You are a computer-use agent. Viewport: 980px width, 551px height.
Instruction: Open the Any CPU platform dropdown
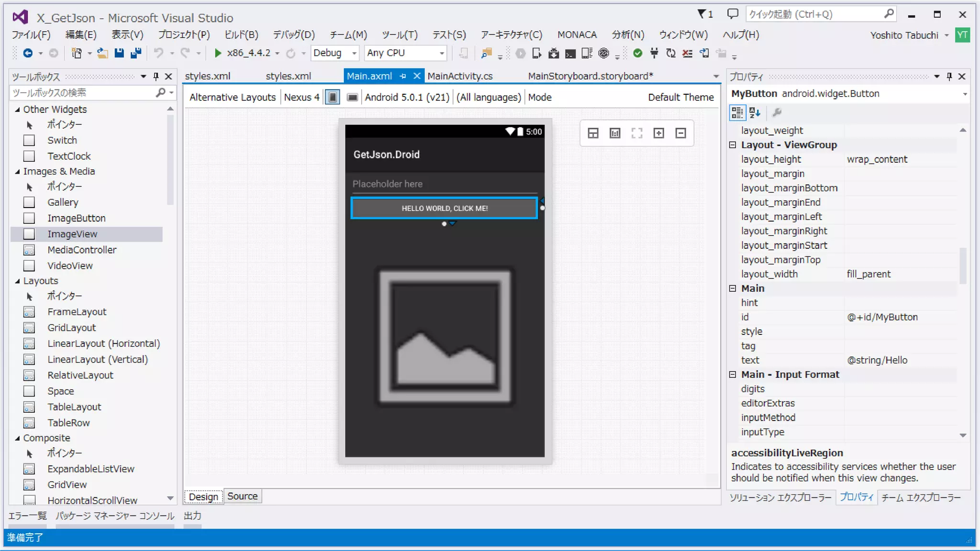442,53
